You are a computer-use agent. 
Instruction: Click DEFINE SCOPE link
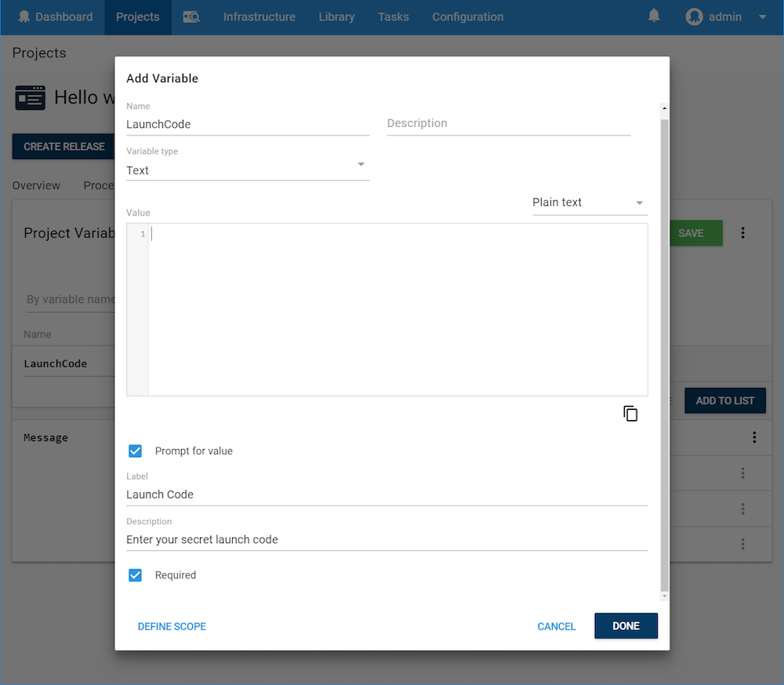172,626
